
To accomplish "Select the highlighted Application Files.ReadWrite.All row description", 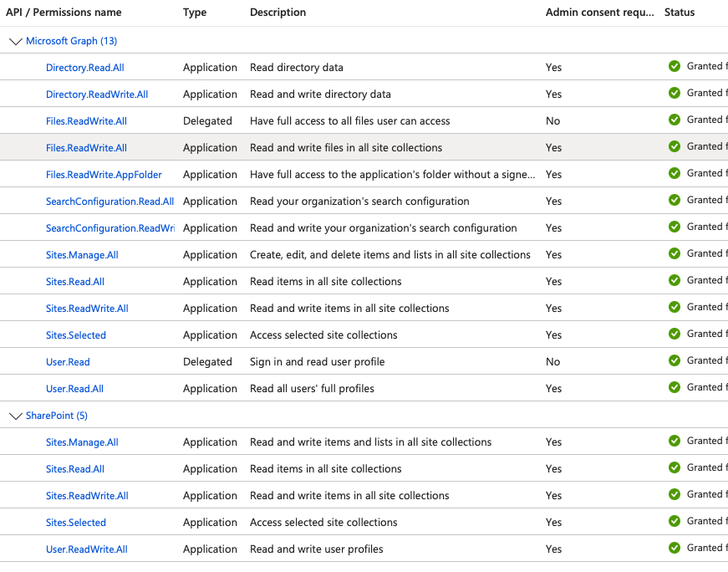I will (x=345, y=148).
